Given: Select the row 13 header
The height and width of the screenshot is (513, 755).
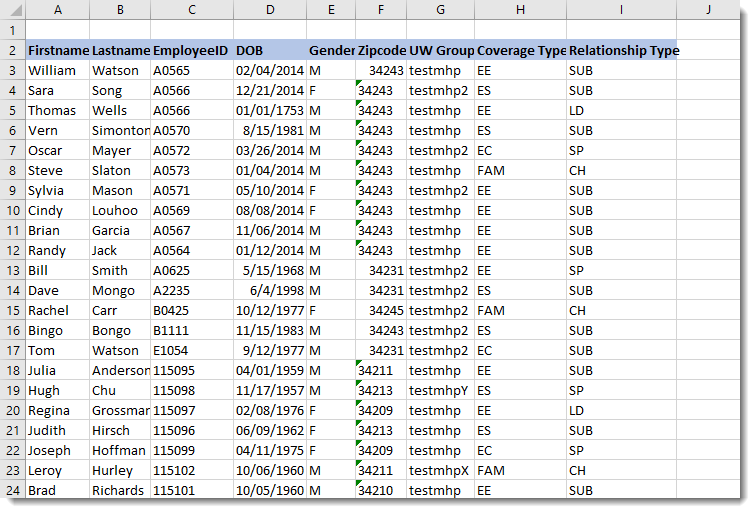Looking at the screenshot, I should tap(13, 270).
